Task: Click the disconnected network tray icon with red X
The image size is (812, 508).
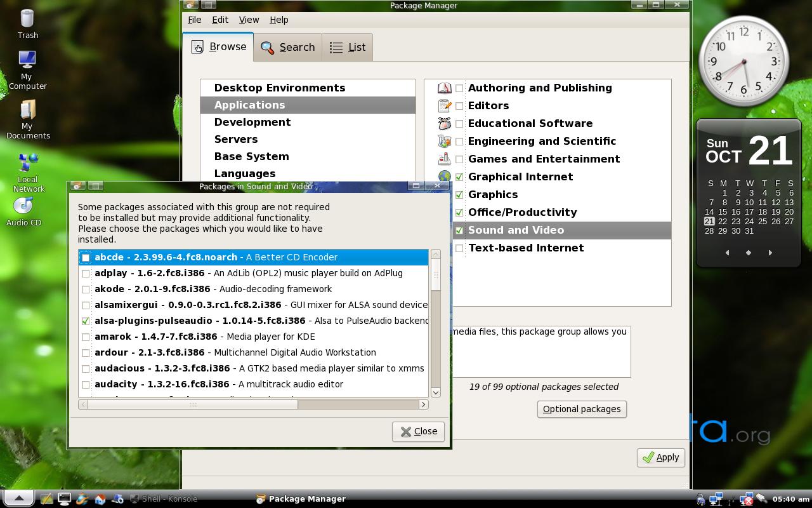Action: click(x=747, y=499)
